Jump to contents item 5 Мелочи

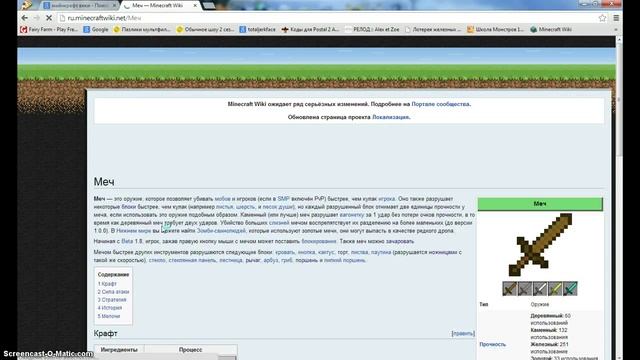109,316
